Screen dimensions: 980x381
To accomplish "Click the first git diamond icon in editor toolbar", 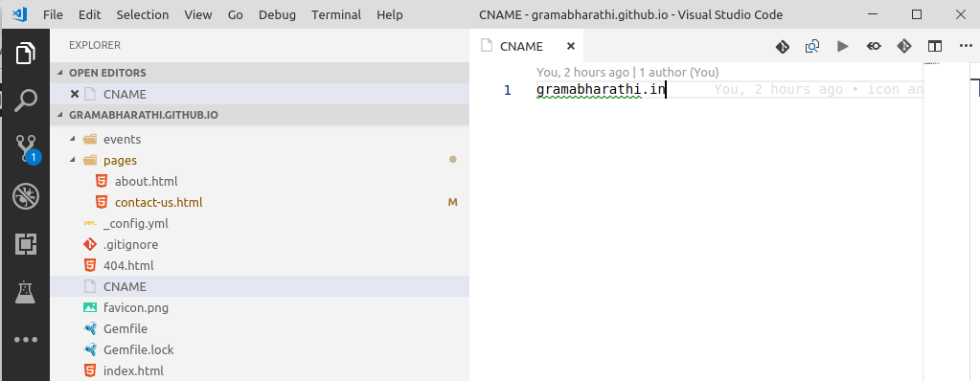I will click(783, 46).
